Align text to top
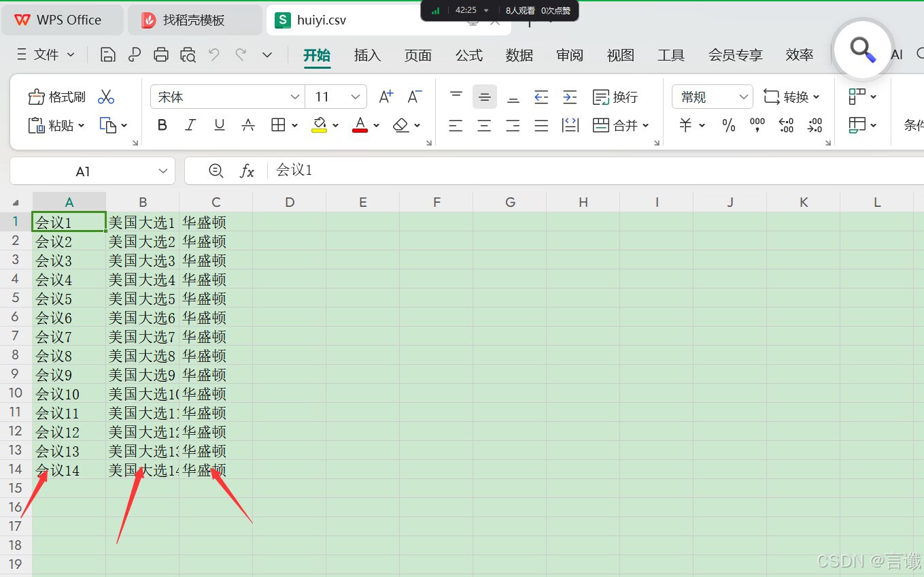Viewport: 924px width, 577px height. pyautogui.click(x=456, y=97)
